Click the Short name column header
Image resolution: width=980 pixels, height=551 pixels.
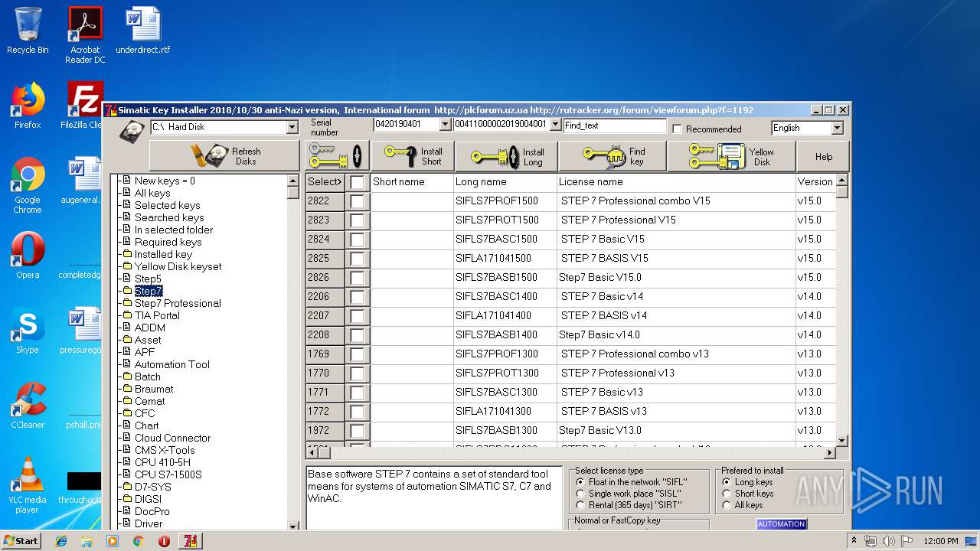tap(412, 182)
